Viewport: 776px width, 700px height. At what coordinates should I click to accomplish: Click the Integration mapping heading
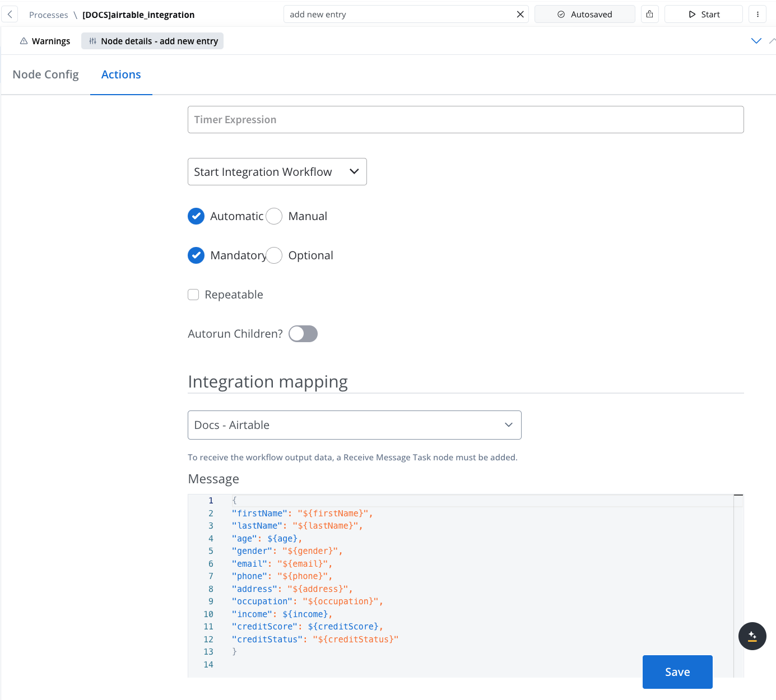point(268,382)
